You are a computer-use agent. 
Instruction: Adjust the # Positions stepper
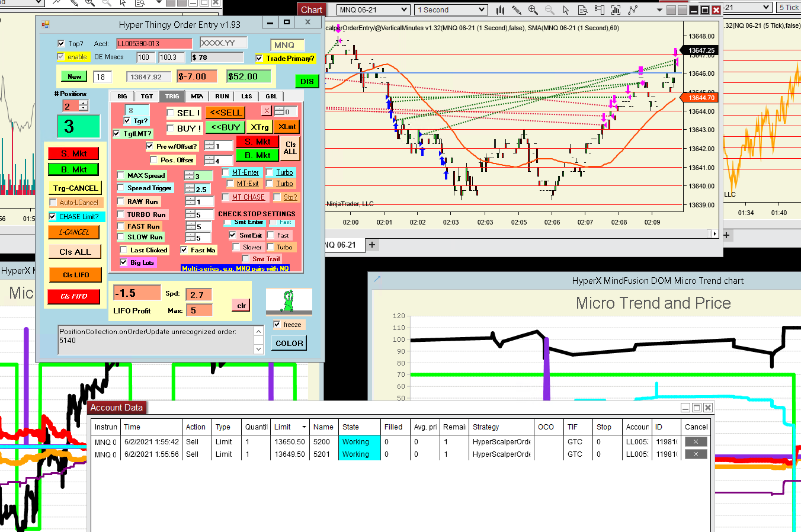pyautogui.click(x=84, y=105)
